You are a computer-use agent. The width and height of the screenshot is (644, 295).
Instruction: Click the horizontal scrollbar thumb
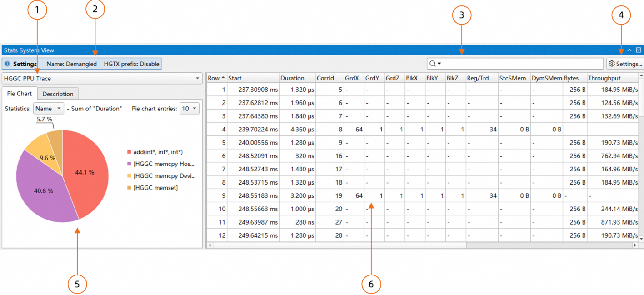339,245
